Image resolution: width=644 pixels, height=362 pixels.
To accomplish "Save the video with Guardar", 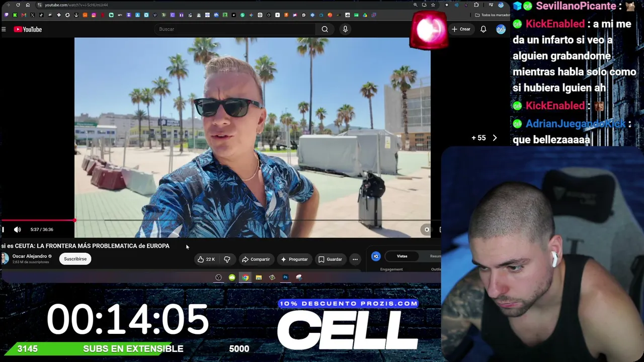I will coord(330,259).
